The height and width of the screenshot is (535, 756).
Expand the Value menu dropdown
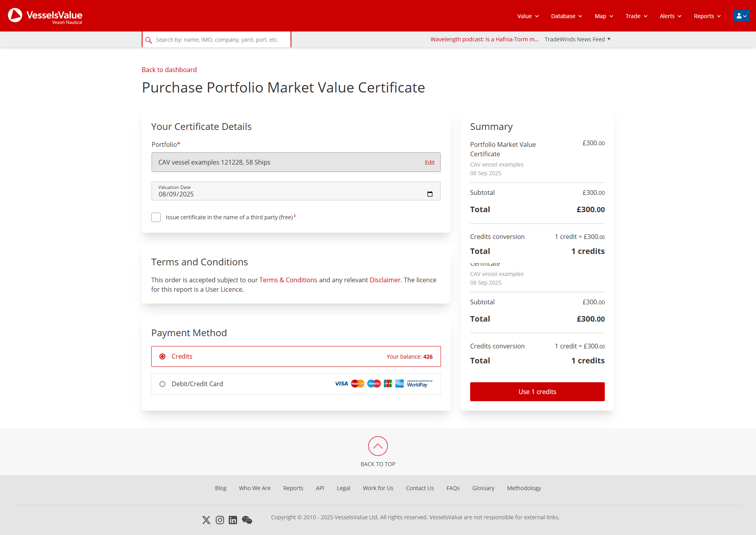528,16
